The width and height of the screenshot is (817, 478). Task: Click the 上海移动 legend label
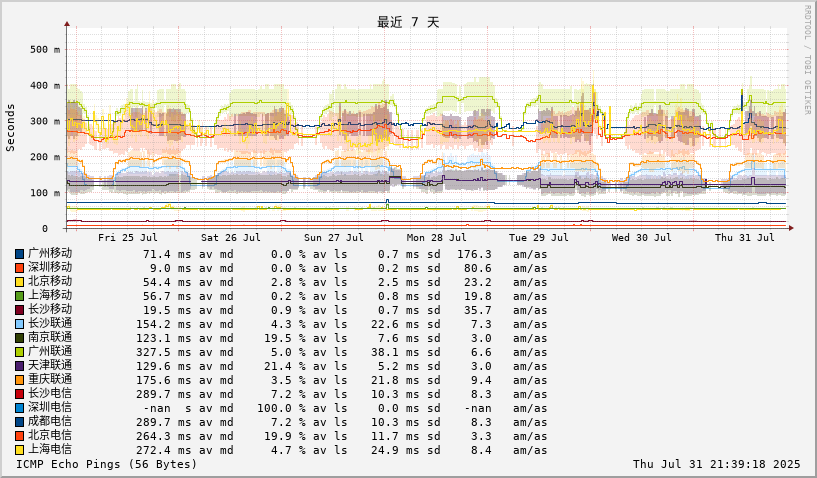(x=50, y=296)
